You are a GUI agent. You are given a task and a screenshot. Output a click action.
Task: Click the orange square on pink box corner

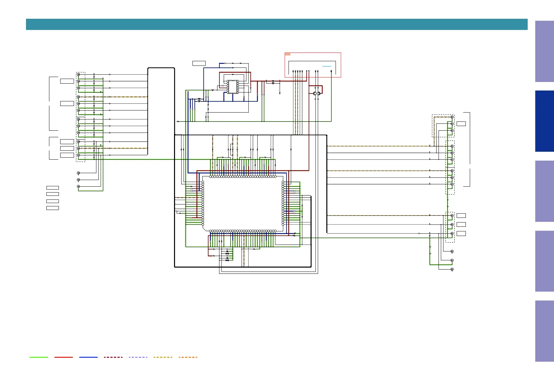pos(287,54)
